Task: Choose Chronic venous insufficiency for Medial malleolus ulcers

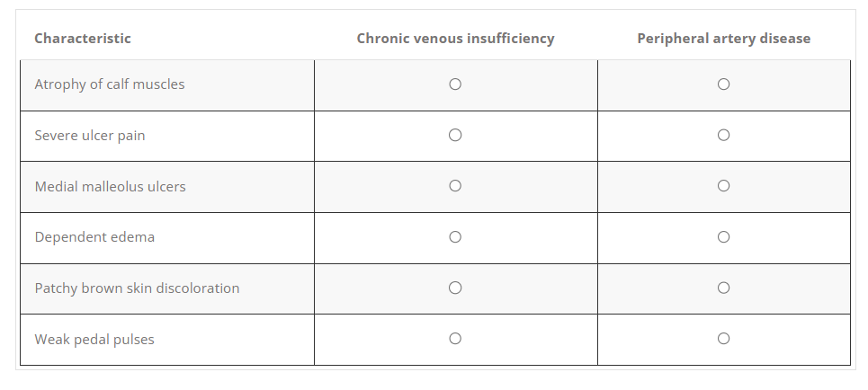Action: pyautogui.click(x=455, y=186)
